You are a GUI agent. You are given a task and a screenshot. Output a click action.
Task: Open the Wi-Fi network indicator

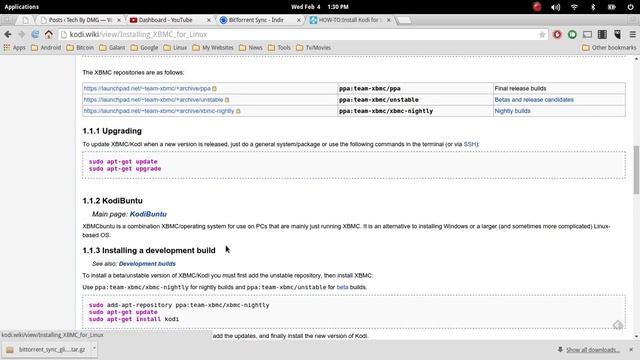(574, 7)
